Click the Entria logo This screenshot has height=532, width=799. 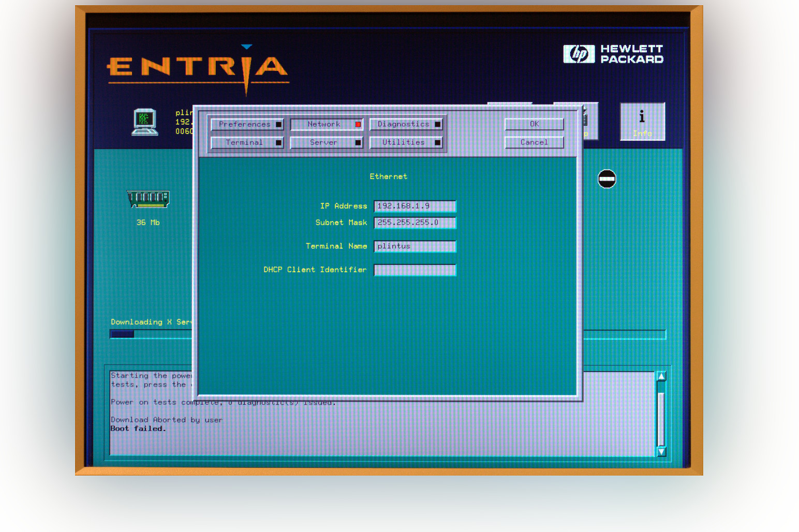pos(198,68)
